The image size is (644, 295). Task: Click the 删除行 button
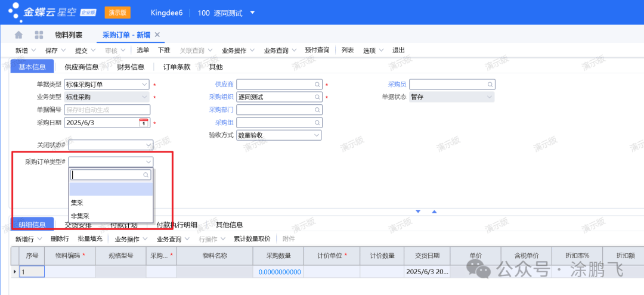coord(60,239)
